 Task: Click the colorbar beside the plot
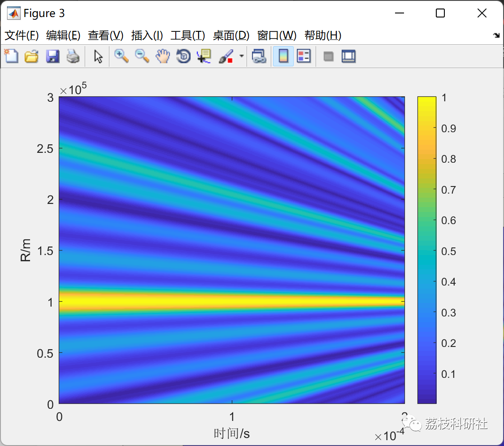coord(427,250)
